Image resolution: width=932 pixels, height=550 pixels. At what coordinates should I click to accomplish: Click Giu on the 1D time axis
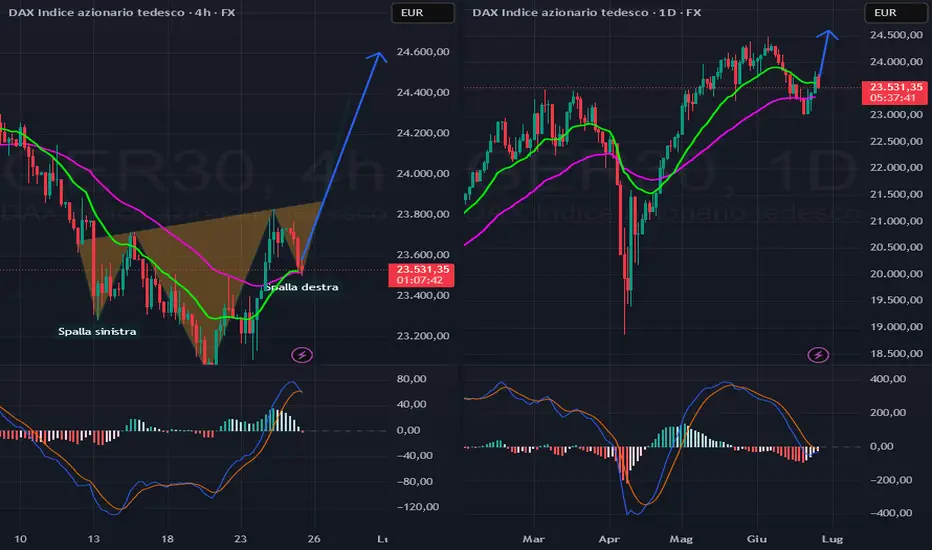tap(757, 539)
